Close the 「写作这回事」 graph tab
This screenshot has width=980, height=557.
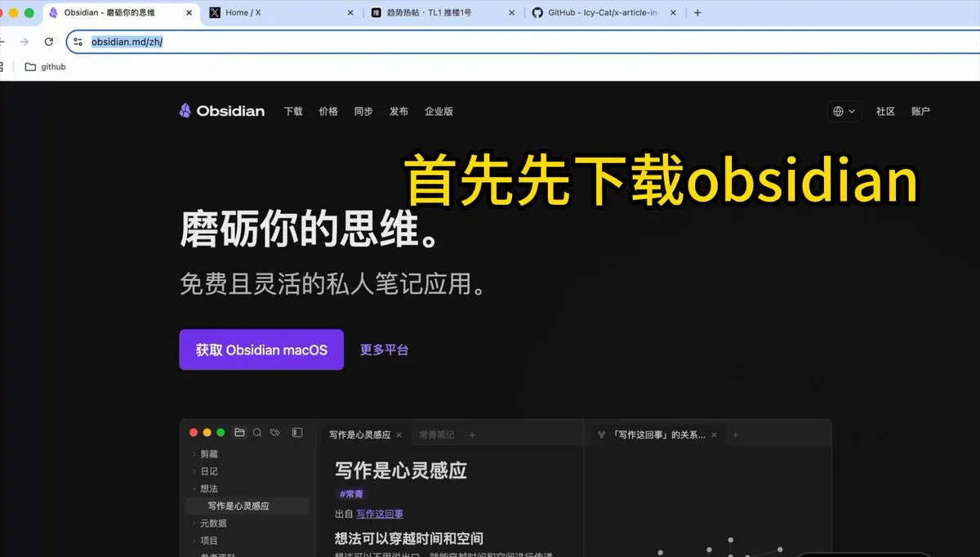click(x=714, y=435)
